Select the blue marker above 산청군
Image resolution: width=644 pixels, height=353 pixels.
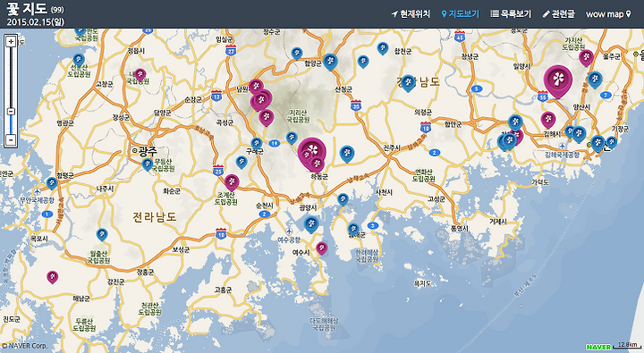click(363, 62)
